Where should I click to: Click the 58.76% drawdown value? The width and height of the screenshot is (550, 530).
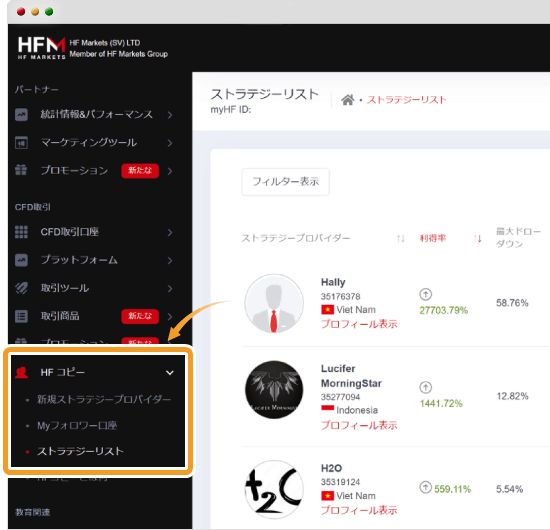coord(512,303)
